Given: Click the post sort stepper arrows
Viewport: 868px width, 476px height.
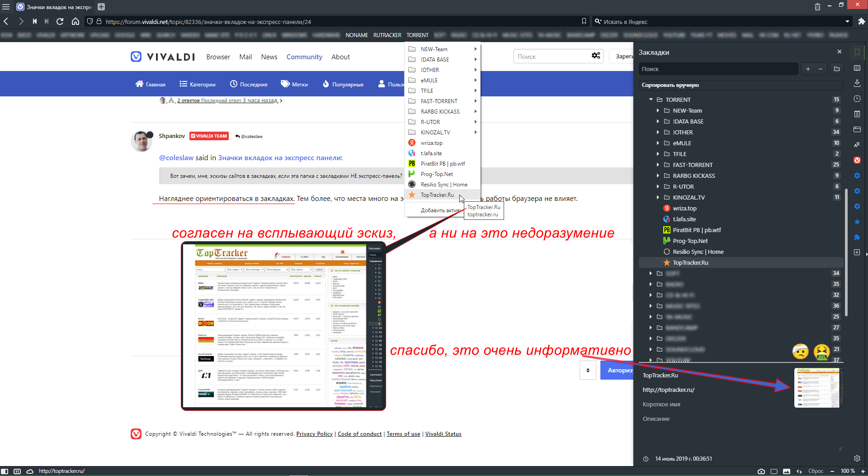Looking at the screenshot, I should click(x=588, y=370).
